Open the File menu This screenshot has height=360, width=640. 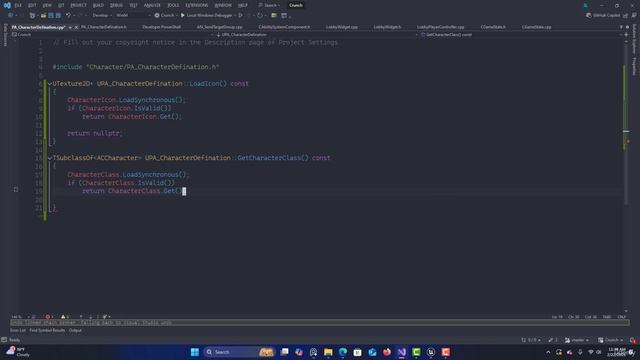[18, 5]
